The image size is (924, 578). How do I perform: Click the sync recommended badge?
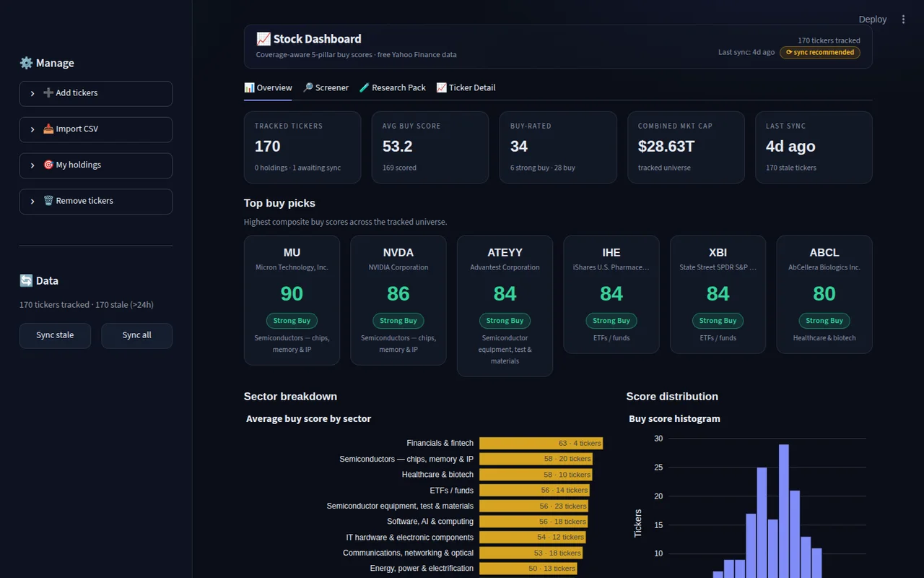coord(819,52)
